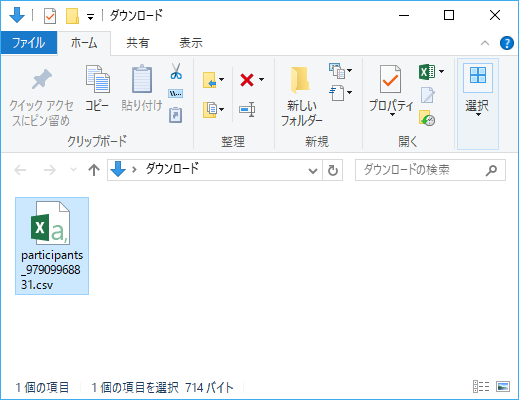
Task: Click the Paste shortcut icon
Action: click(x=175, y=115)
